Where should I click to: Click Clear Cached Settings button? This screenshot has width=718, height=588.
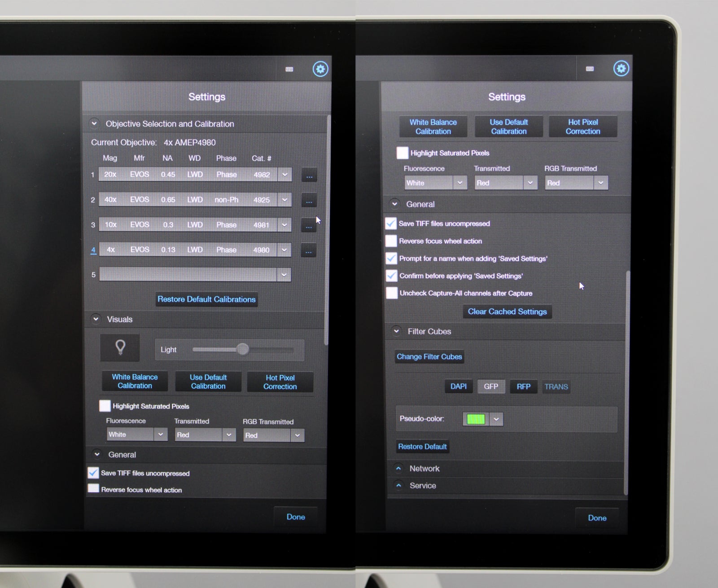click(507, 312)
